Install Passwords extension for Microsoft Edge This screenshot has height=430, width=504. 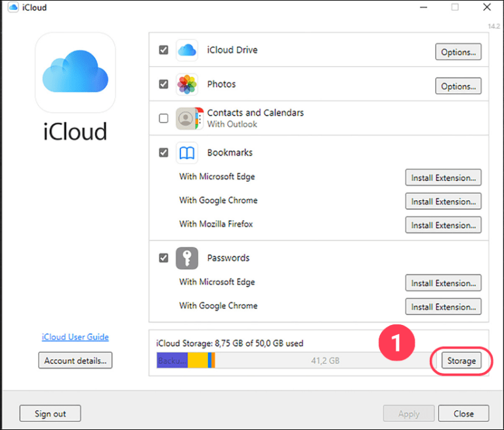(x=443, y=283)
